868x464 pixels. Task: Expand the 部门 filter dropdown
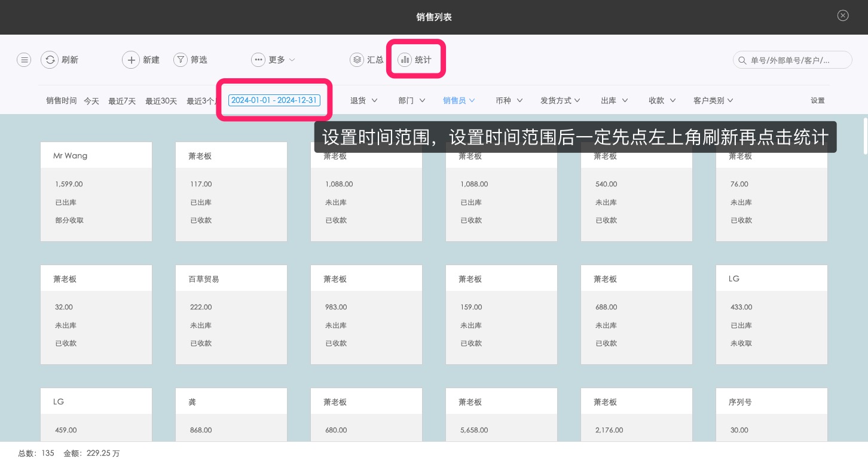412,100
